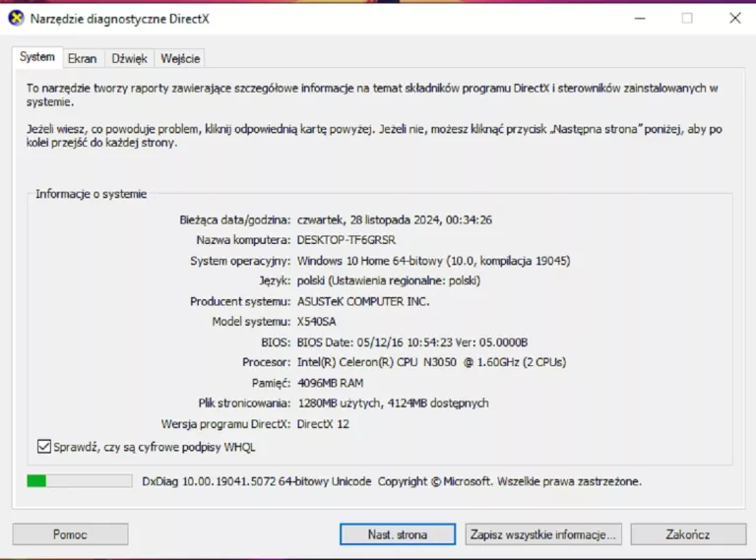This screenshot has height=560, width=756.
Task: Select the System tab
Action: [37, 57]
